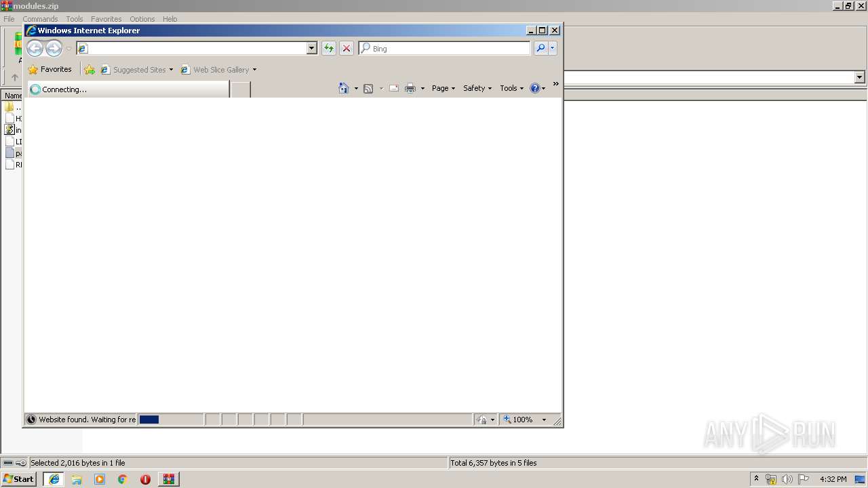Click the WinRAR Name column header
868x488 pixels.
coord(13,96)
